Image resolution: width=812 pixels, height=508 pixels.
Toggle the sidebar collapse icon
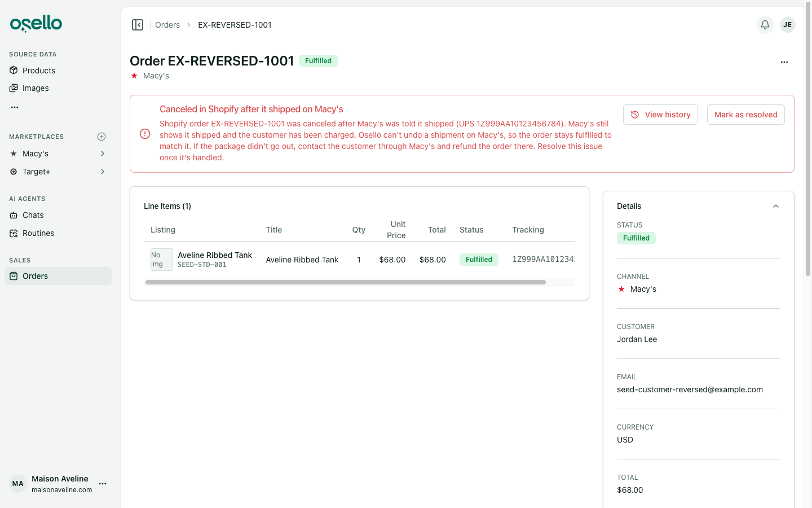138,25
